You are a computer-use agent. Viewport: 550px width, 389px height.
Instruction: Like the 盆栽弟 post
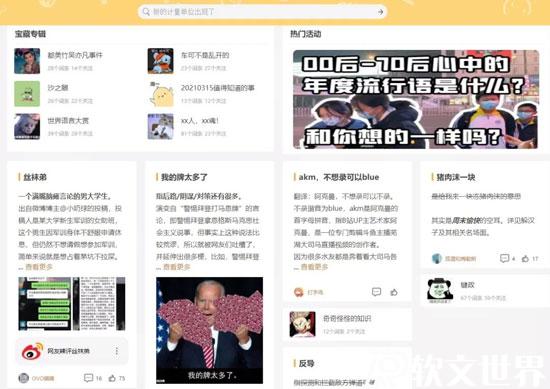pyautogui.click(x=112, y=378)
